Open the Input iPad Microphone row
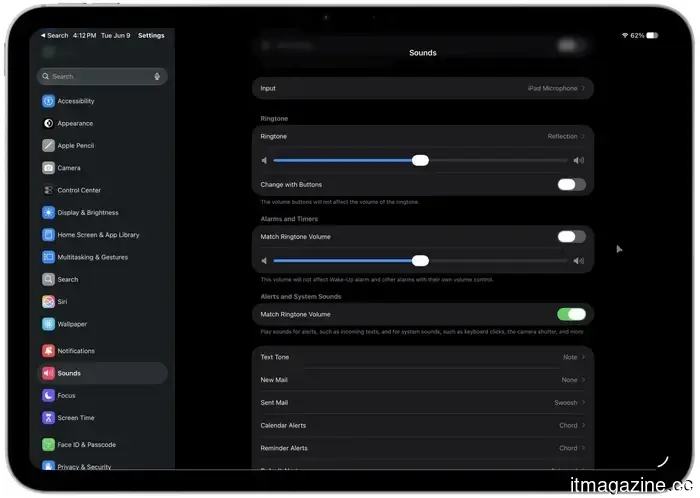This screenshot has height=498, width=700. (x=423, y=88)
